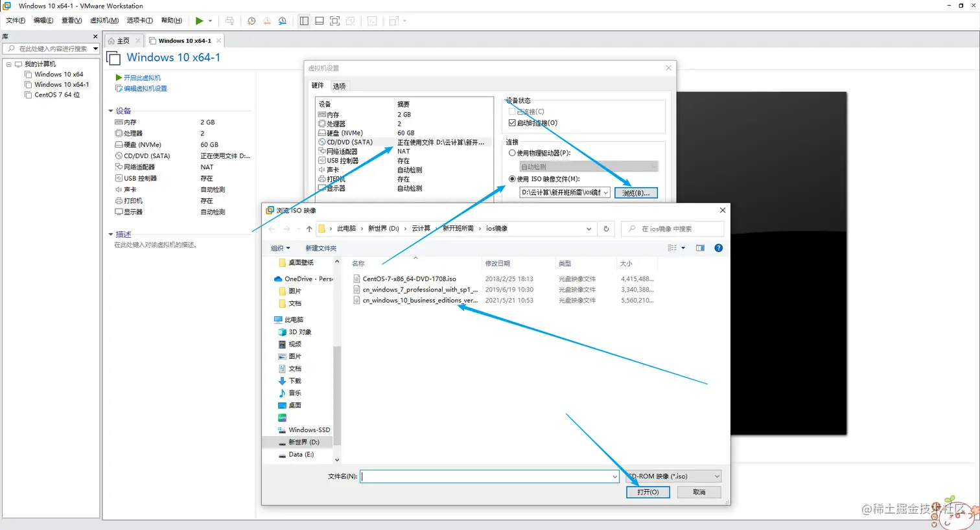Go up one folder in browse dialog
This screenshot has width=980, height=530.
(309, 229)
